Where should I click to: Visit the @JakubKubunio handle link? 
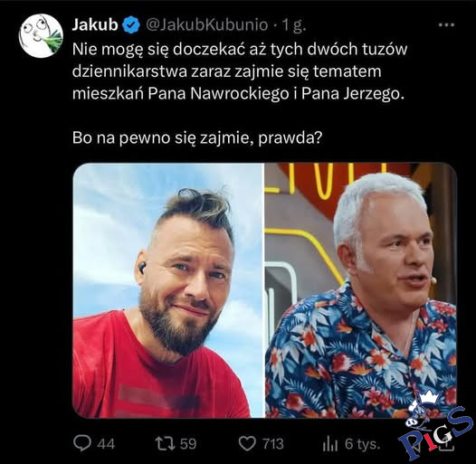[x=207, y=25]
